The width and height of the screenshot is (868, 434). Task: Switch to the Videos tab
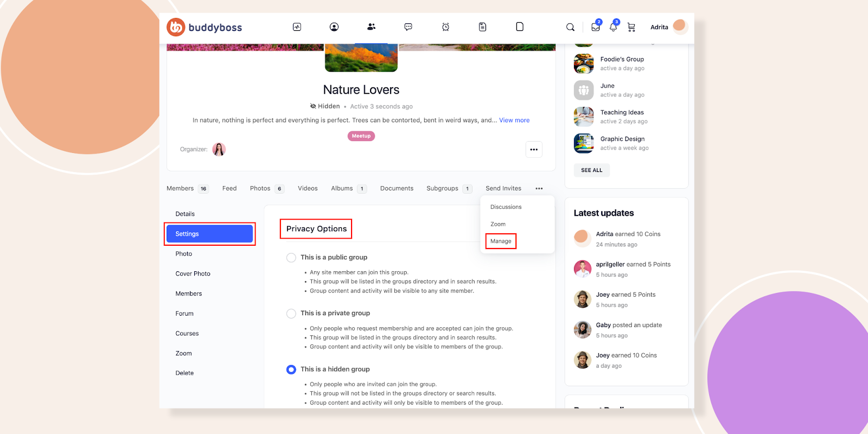click(x=308, y=188)
